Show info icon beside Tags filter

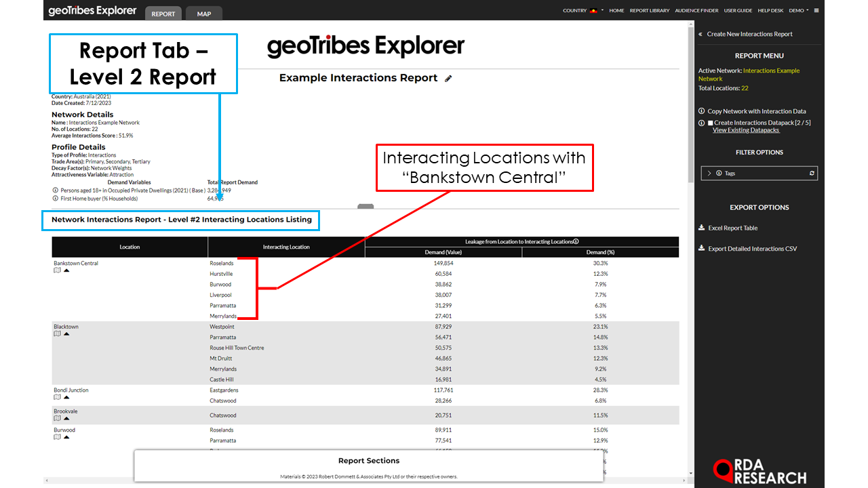click(x=719, y=174)
